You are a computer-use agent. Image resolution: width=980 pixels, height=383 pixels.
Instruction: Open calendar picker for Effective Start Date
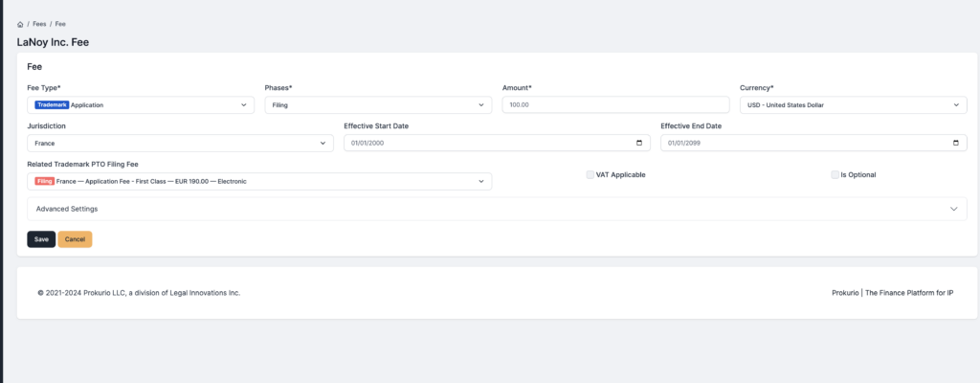pyautogui.click(x=638, y=144)
